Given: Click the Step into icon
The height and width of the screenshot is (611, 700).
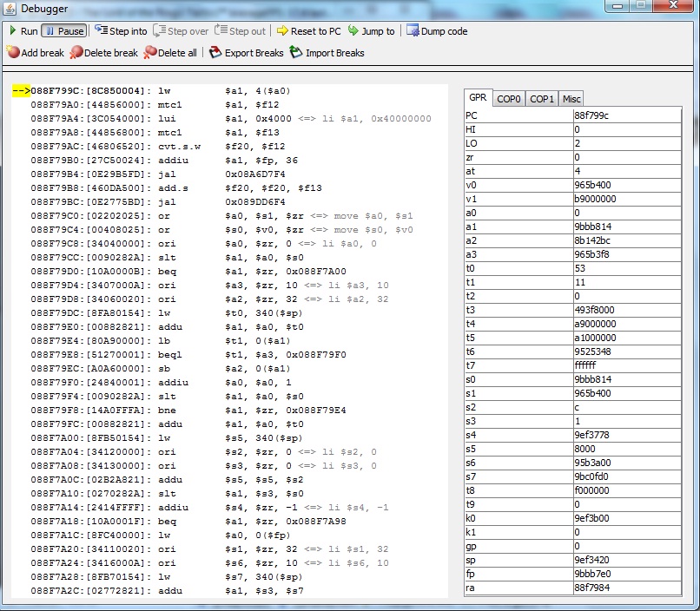Looking at the screenshot, I should click(102, 30).
